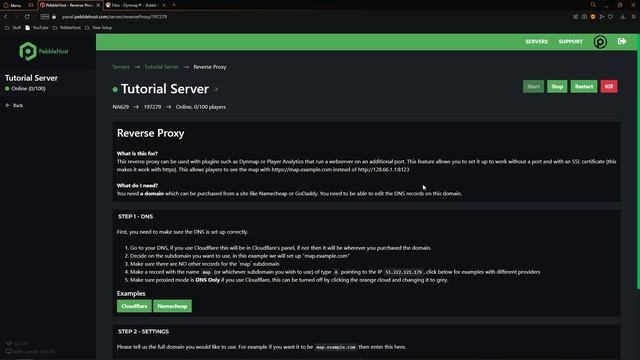Log out with the exit arrow icon

pyautogui.click(x=622, y=41)
